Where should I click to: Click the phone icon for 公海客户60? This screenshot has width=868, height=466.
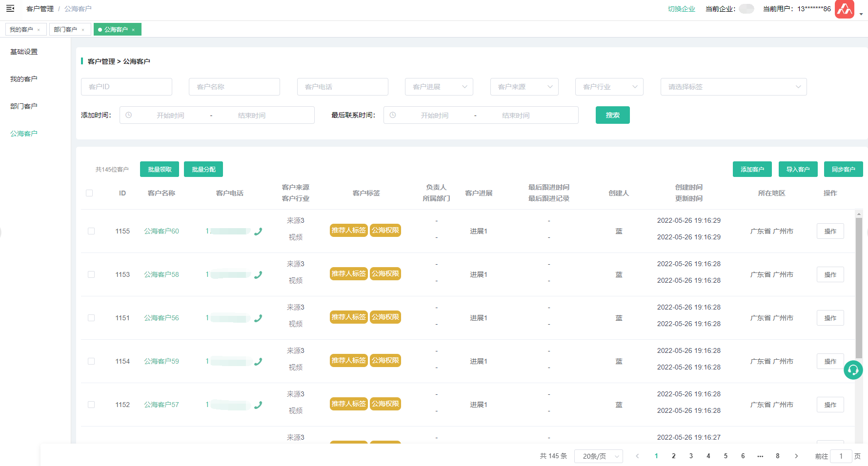pos(258,232)
